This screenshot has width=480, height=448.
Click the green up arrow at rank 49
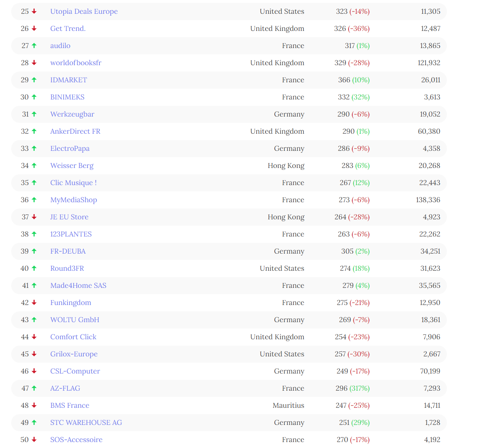[x=34, y=423]
